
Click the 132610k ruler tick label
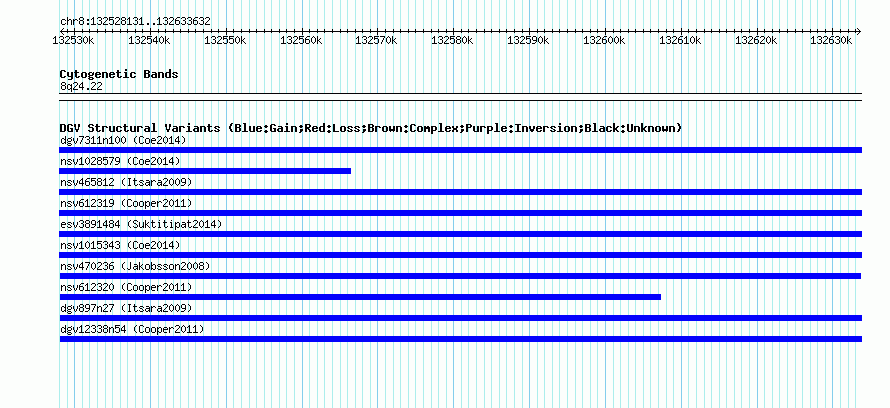[x=680, y=40]
